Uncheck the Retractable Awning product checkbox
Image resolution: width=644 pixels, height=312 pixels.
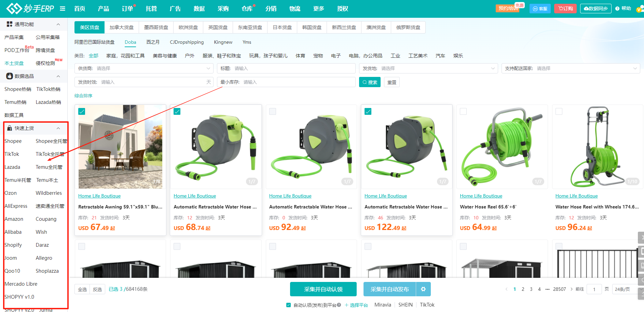pos(82,111)
